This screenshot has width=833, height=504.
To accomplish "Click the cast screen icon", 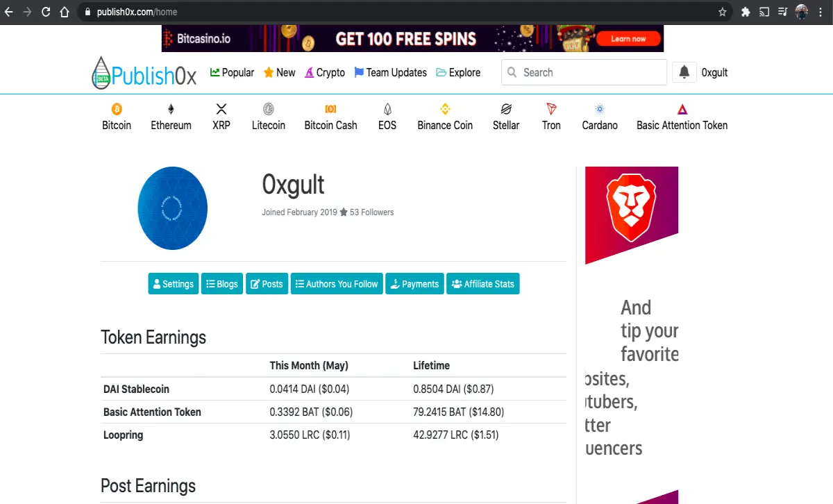I will click(x=764, y=12).
